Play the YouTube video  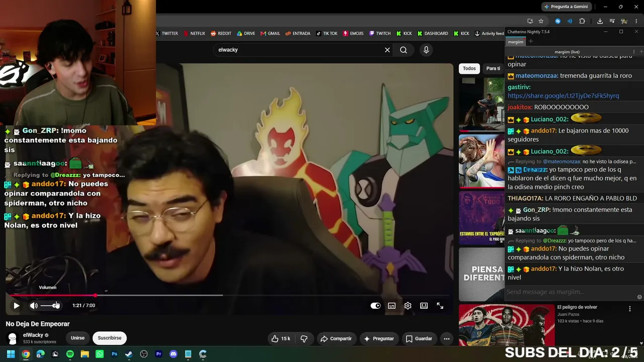(x=16, y=306)
